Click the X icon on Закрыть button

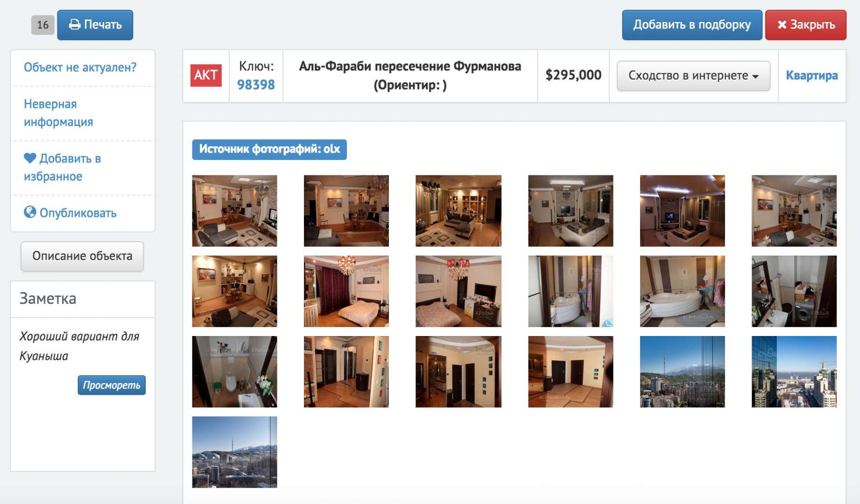[x=782, y=25]
